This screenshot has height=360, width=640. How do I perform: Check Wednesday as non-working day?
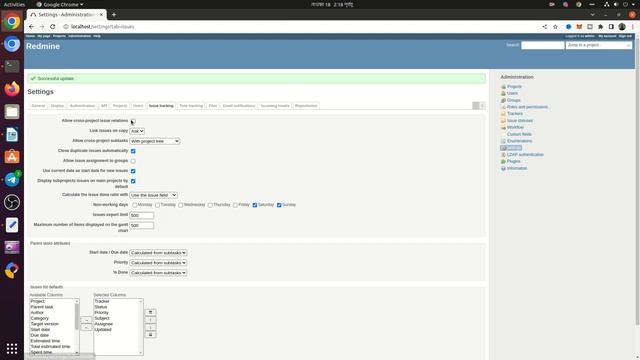(181, 205)
